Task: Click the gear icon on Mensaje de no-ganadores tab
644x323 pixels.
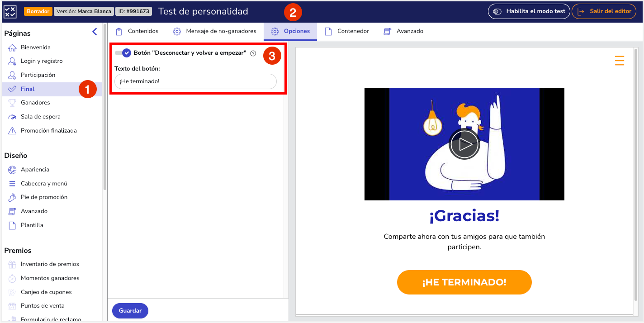Action: (x=177, y=32)
